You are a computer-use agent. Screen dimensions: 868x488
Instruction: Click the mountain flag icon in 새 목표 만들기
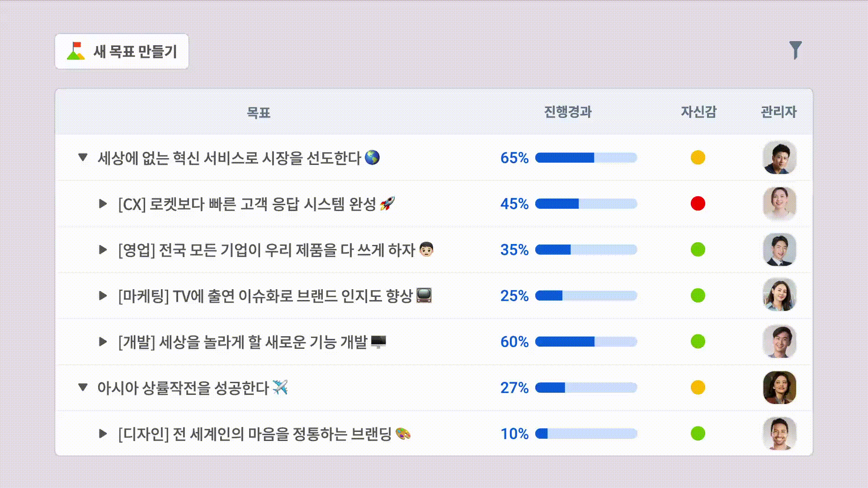(x=75, y=51)
